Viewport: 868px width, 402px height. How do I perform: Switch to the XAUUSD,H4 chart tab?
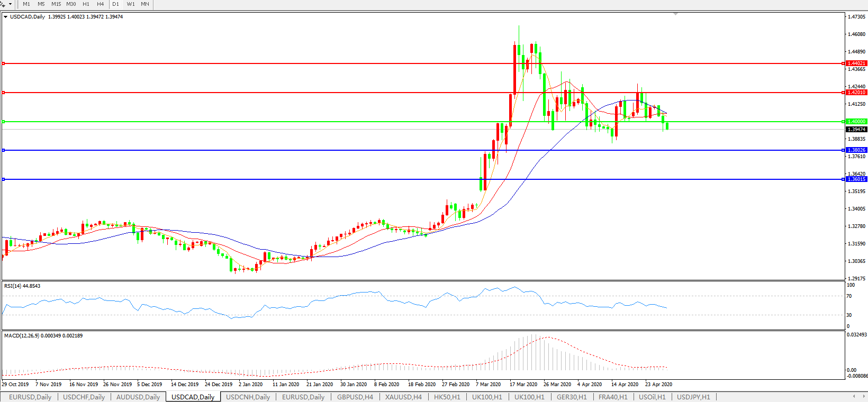point(403,397)
